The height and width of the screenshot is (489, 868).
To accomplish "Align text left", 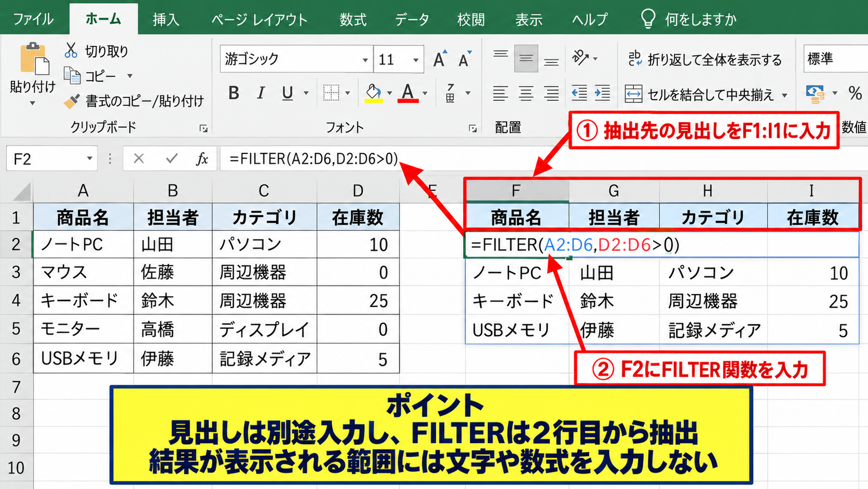I will (x=500, y=94).
